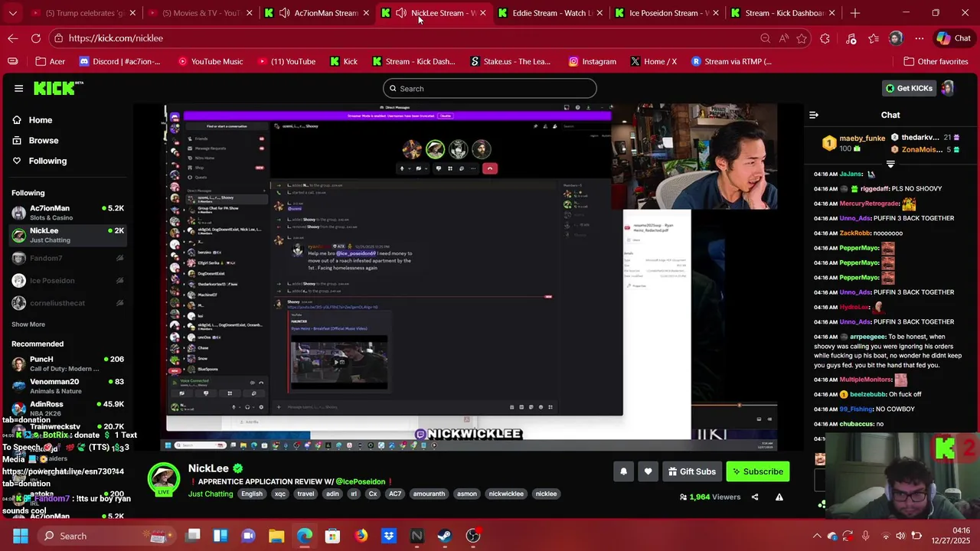This screenshot has width=980, height=551.
Task: Open Venomman20 recommended channel
Action: click(67, 386)
